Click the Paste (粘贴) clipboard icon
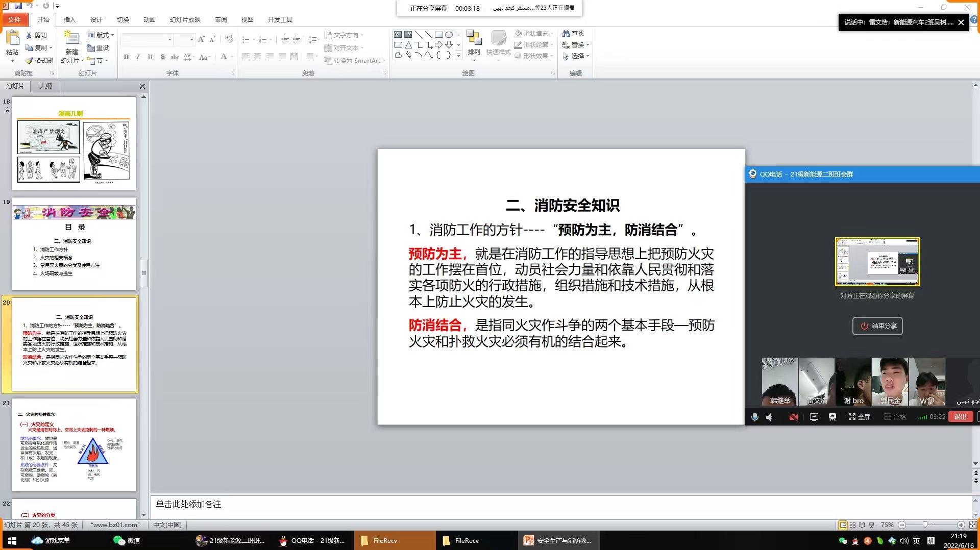980x550 pixels. point(12,39)
